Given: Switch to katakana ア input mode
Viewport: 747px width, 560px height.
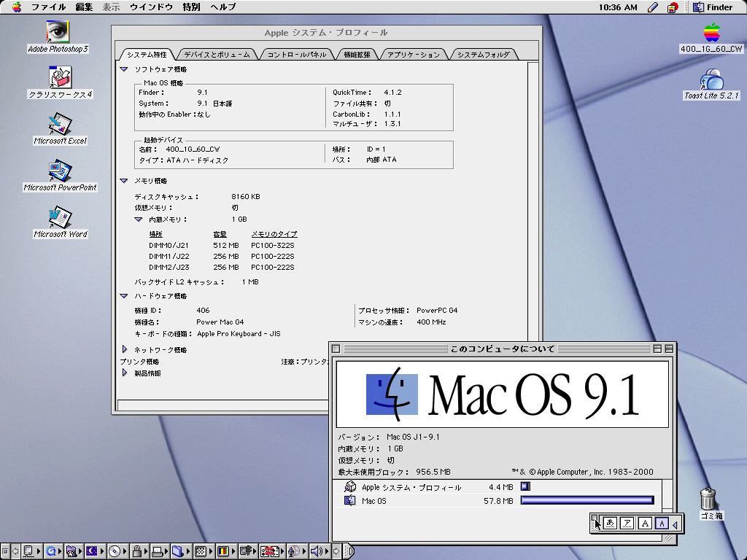Looking at the screenshot, I should pos(627,524).
